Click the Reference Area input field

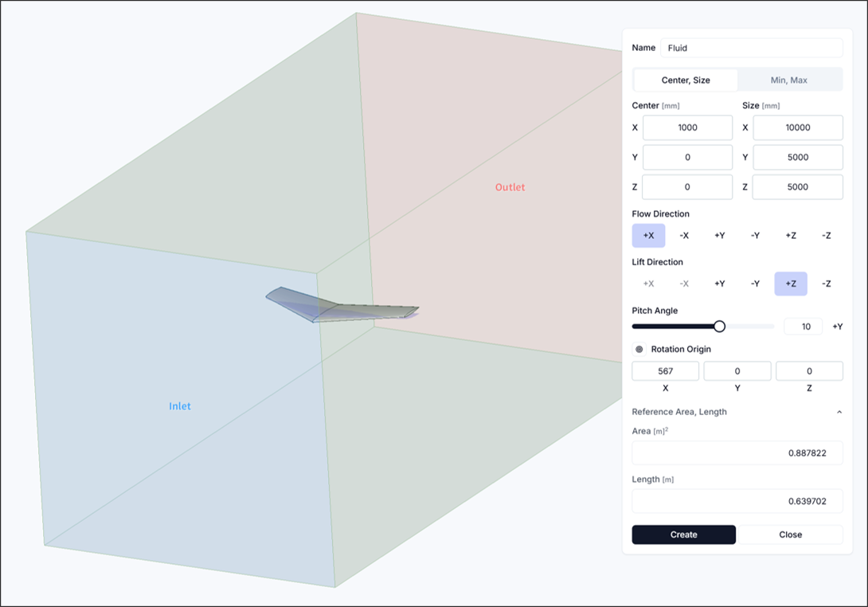[737, 452]
